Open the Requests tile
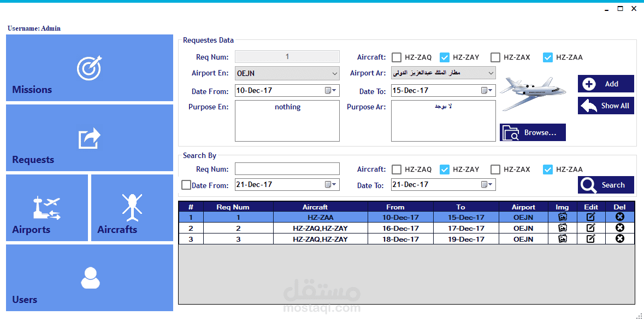The width and height of the screenshot is (644, 321). pyautogui.click(x=90, y=138)
